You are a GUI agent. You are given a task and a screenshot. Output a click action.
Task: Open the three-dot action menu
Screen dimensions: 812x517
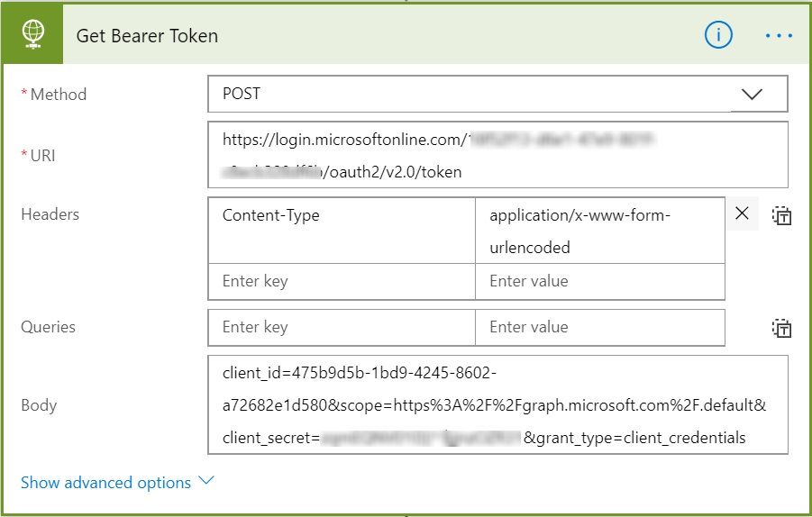coord(779,36)
